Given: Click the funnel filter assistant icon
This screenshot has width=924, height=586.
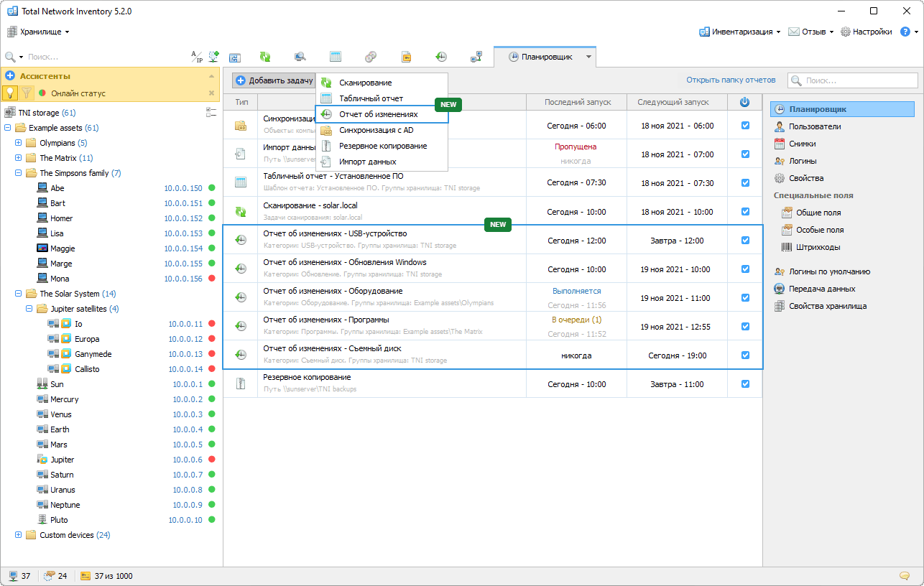Looking at the screenshot, I should pos(26,93).
